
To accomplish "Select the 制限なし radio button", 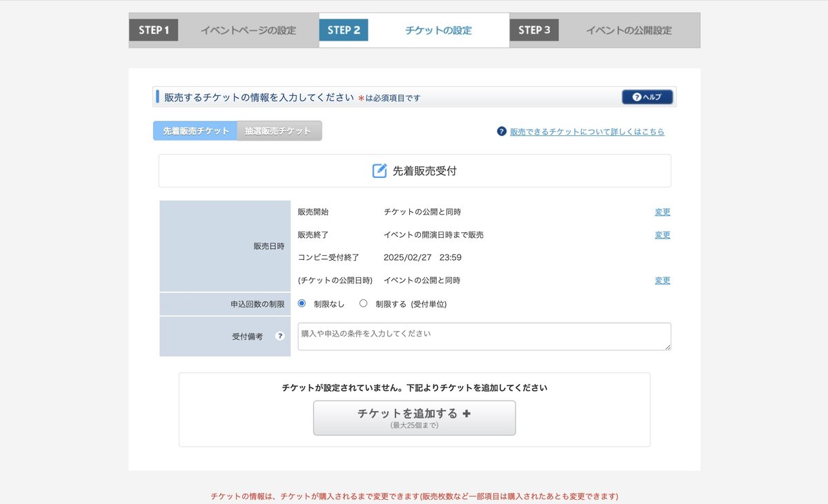I will click(x=302, y=303).
